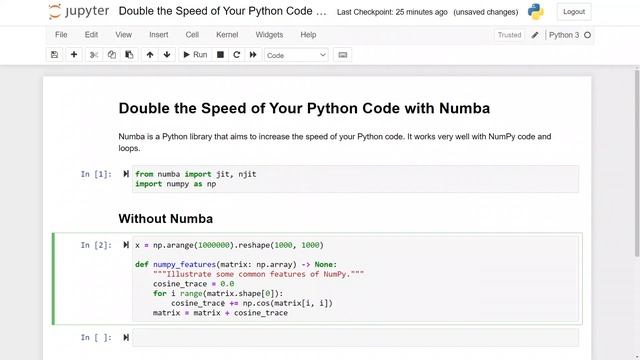The image size is (640, 360).
Task: Click the Trusted notebook button
Action: coord(509,35)
